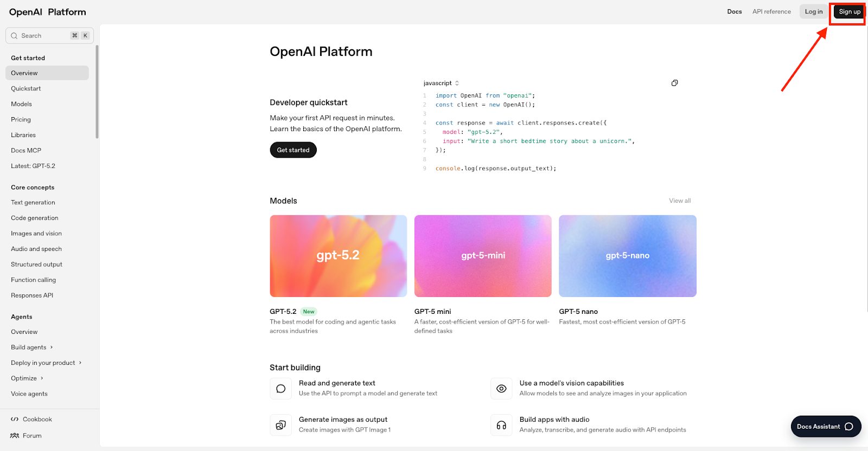This screenshot has height=451, width=868.
Task: Click the Sign up button
Action: [850, 11]
